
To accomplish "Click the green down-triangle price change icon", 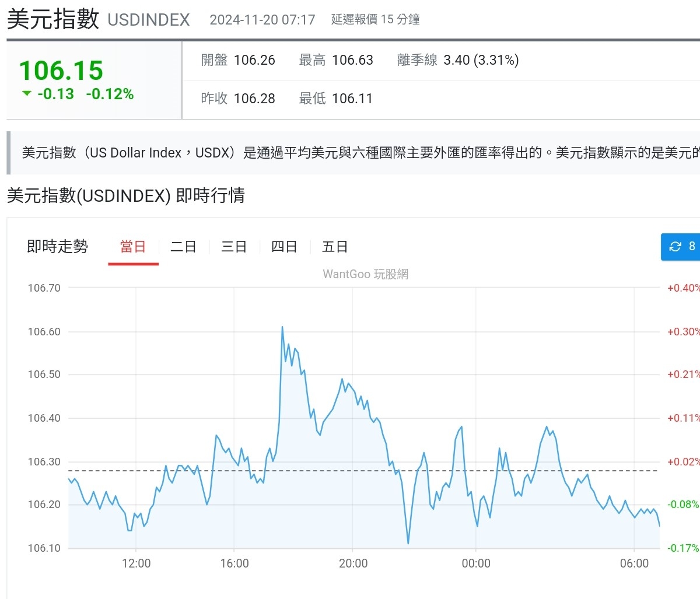I will [26, 93].
